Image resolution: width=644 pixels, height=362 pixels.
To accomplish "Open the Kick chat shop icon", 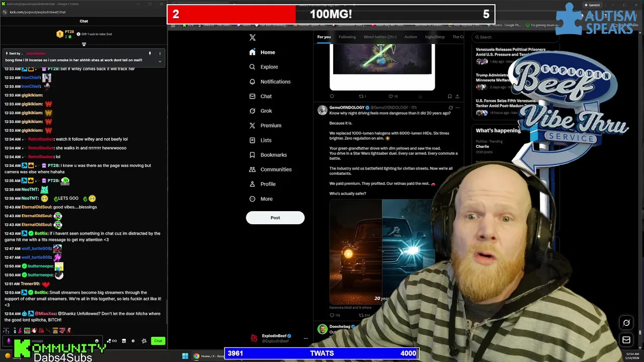I will tap(124, 341).
